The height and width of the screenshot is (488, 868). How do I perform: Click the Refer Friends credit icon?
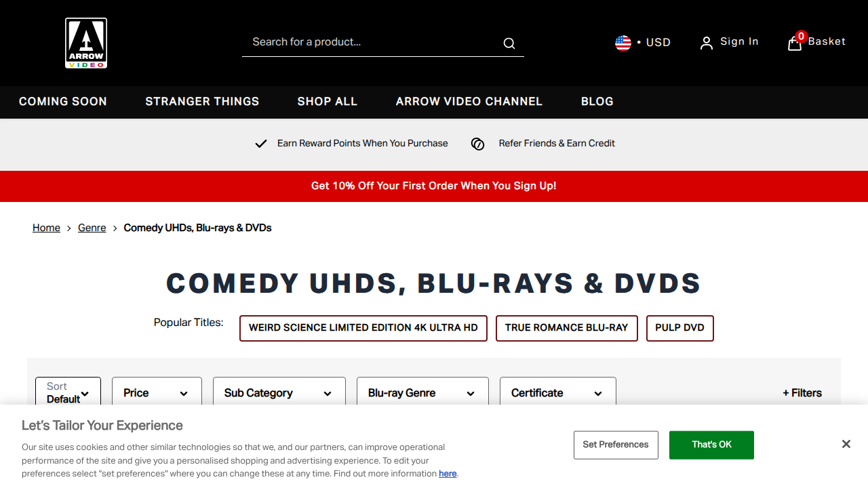(478, 144)
